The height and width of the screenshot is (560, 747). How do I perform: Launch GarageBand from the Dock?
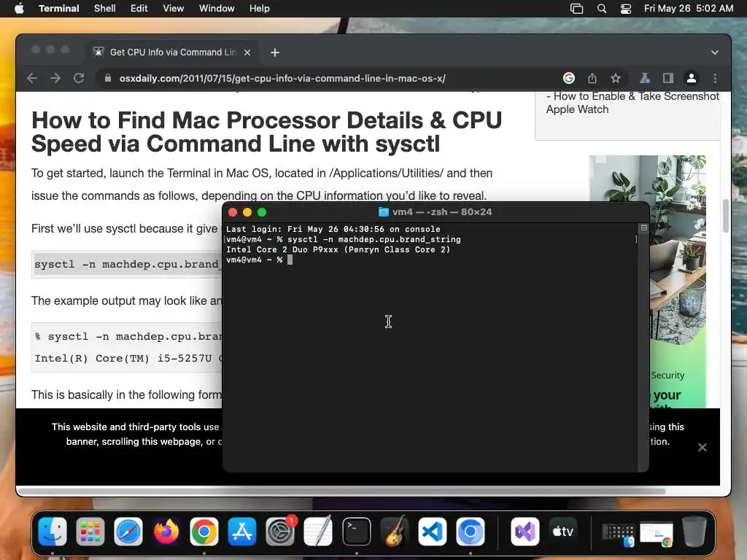pyautogui.click(x=395, y=532)
